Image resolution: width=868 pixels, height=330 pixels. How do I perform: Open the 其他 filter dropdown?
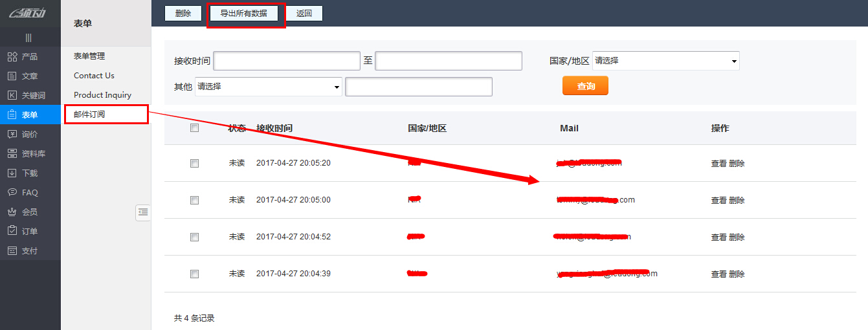click(x=268, y=87)
